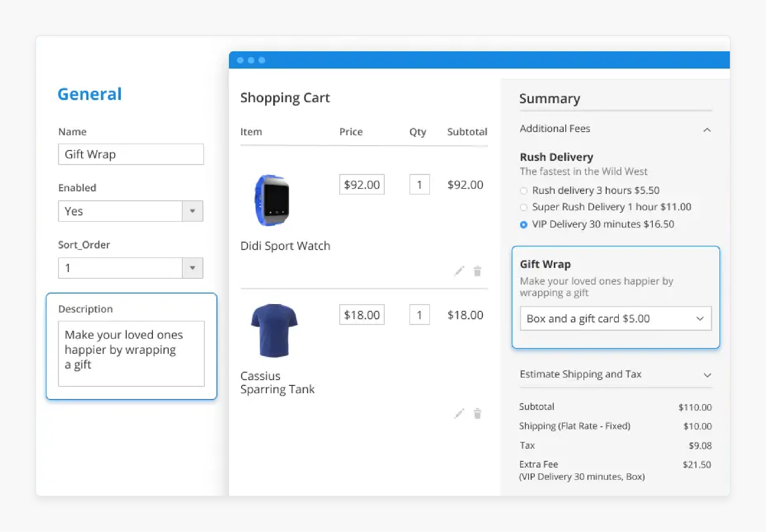Screen dimensions: 766x532
Task: Click the Price column header
Action: (351, 132)
